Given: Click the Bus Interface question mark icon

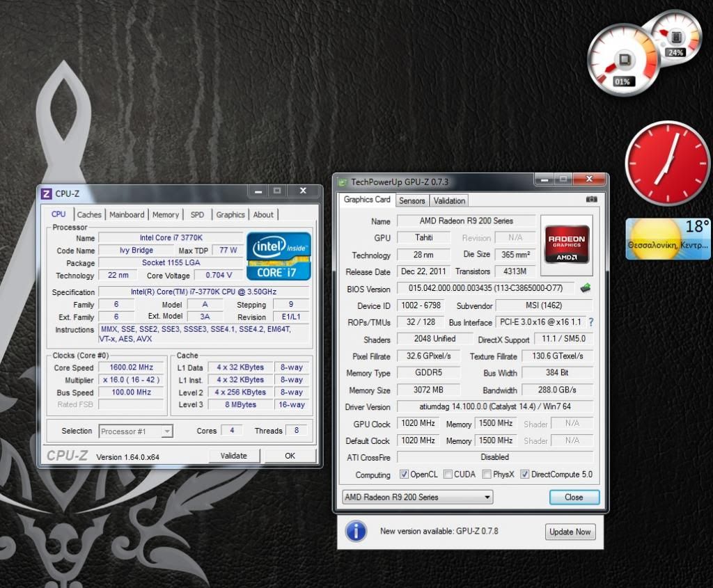Looking at the screenshot, I should coord(591,322).
